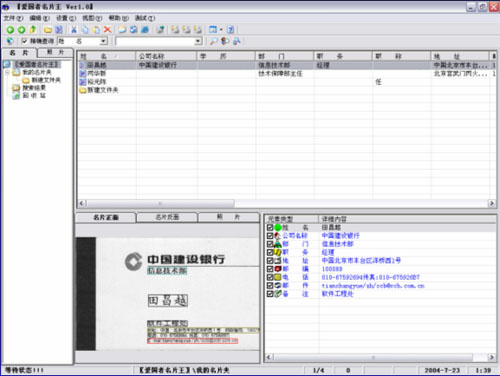Click the second green forward arrow icon

pyautogui.click(x=21, y=30)
